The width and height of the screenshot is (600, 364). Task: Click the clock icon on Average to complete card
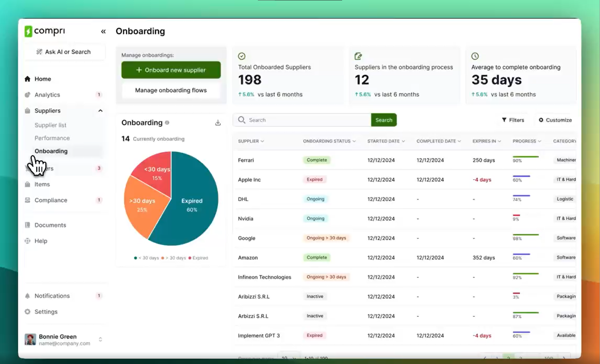[475, 56]
